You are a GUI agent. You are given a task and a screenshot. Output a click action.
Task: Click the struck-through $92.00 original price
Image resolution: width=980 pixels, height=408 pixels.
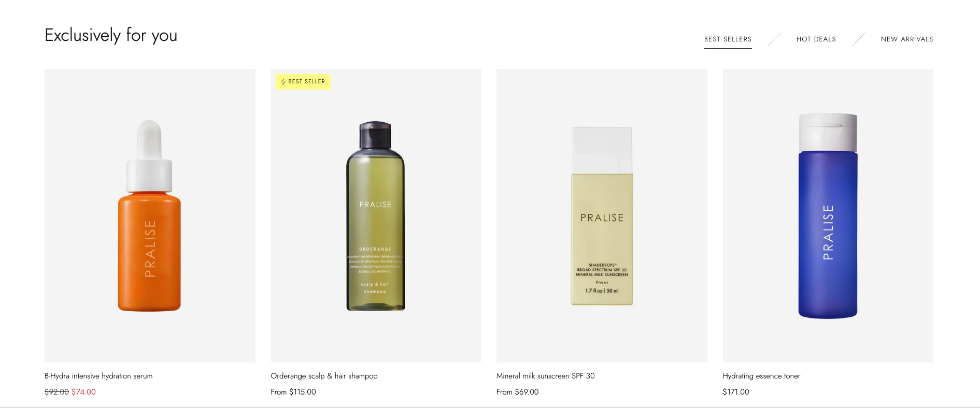coord(56,392)
